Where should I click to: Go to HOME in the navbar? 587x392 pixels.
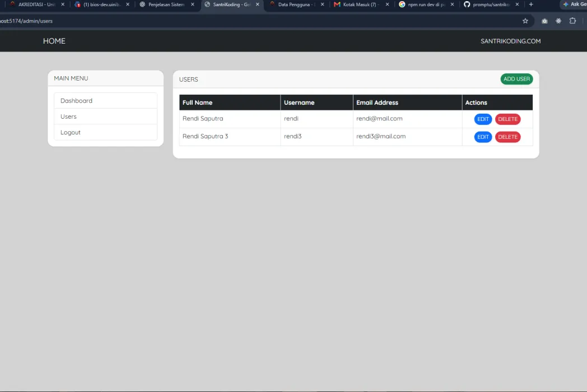coord(54,41)
